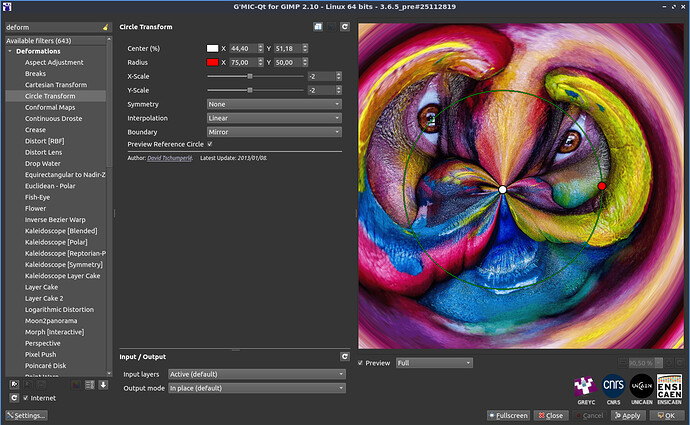Open the David Tschumperlé author link

point(170,157)
